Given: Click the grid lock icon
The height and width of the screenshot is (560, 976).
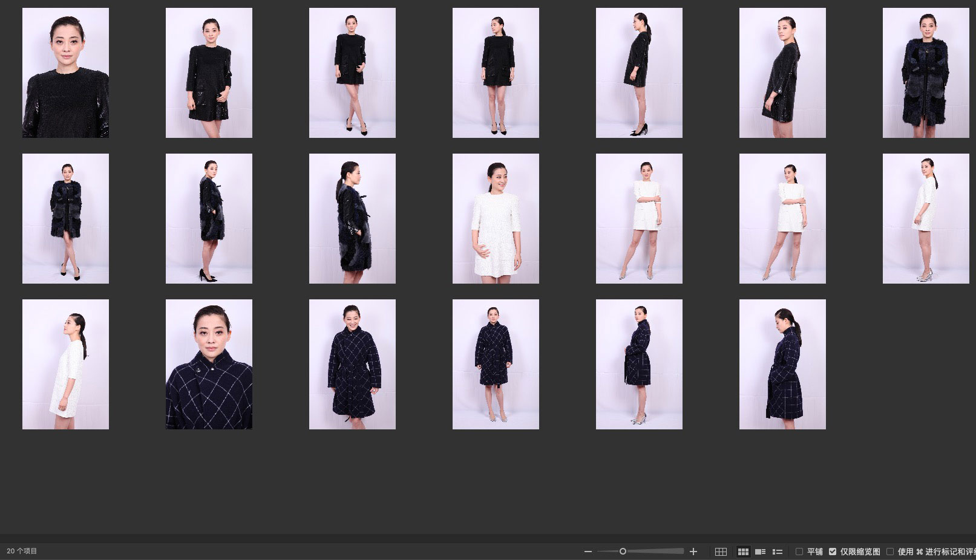Looking at the screenshot, I should coord(721,552).
